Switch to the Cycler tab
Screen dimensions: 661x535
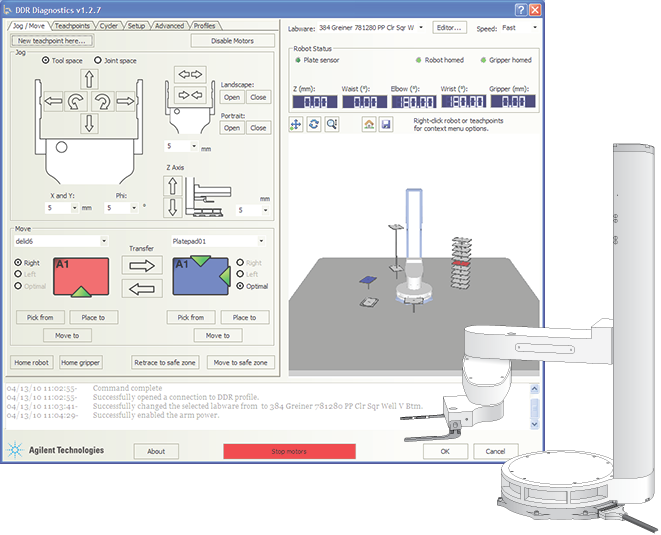tap(109, 26)
